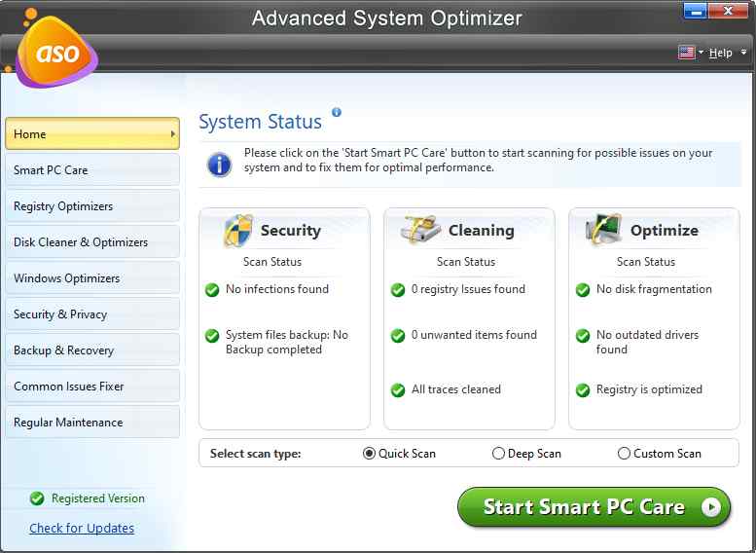This screenshot has height=553, width=756.
Task: Click '0 registry Issues found' text
Action: (468, 289)
